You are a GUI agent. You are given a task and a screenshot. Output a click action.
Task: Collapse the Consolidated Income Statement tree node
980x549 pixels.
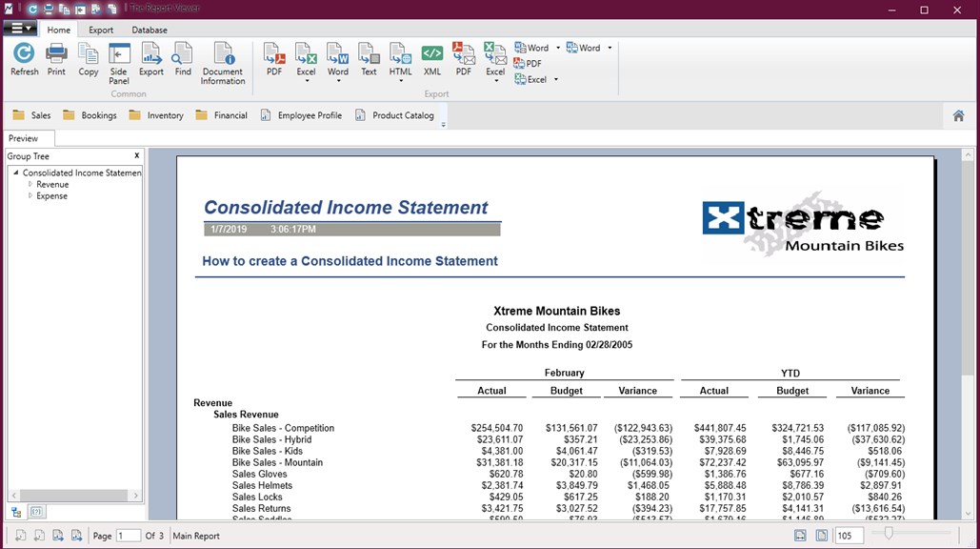(x=15, y=173)
